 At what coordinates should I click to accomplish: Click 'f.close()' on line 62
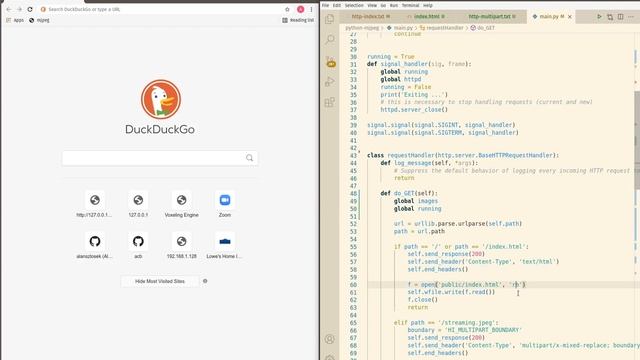point(422,300)
